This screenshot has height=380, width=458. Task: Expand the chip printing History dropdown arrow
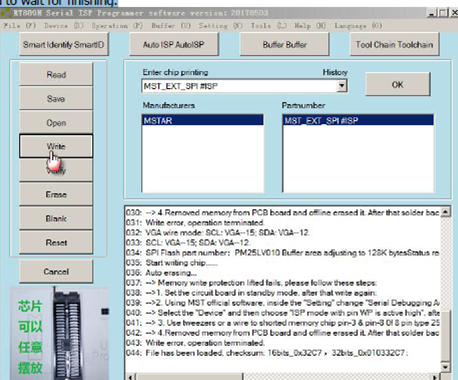click(x=341, y=86)
